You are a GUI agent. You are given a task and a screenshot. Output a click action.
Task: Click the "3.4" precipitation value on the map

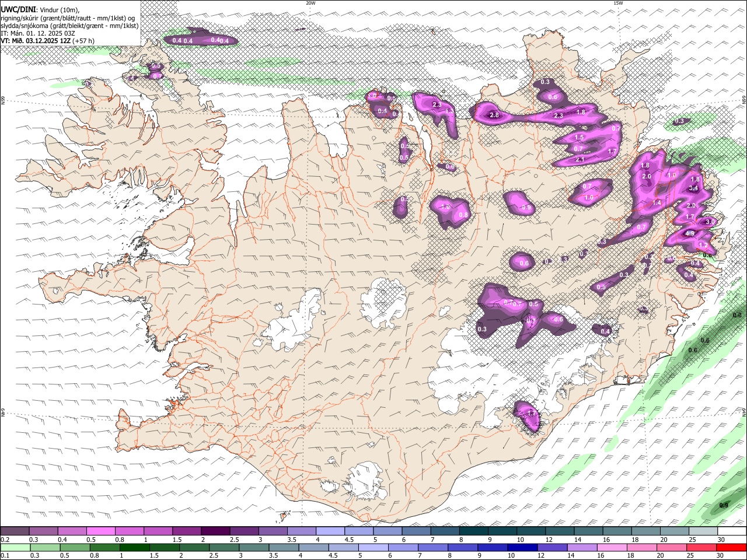pos(693,188)
